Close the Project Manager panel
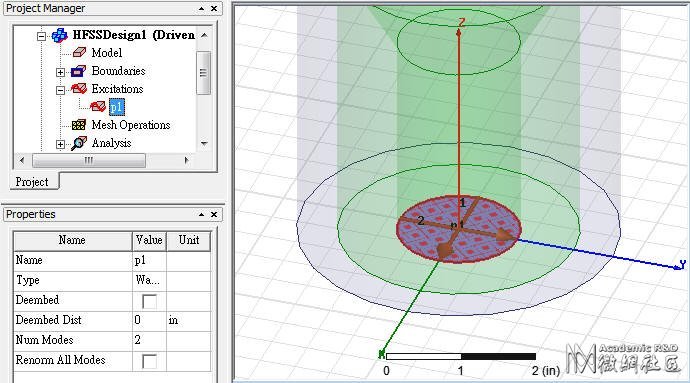The image size is (690, 383). [214, 8]
